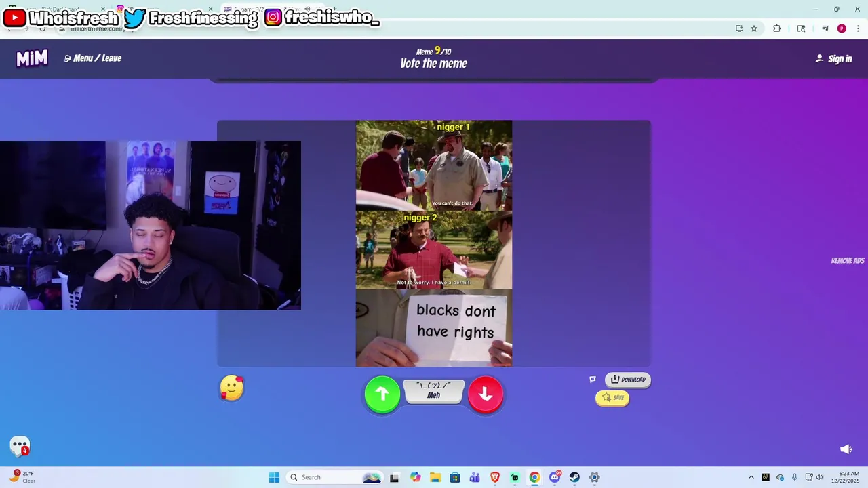Sign in to Make it Meme
This screenshot has height=488, width=868.
pos(833,59)
